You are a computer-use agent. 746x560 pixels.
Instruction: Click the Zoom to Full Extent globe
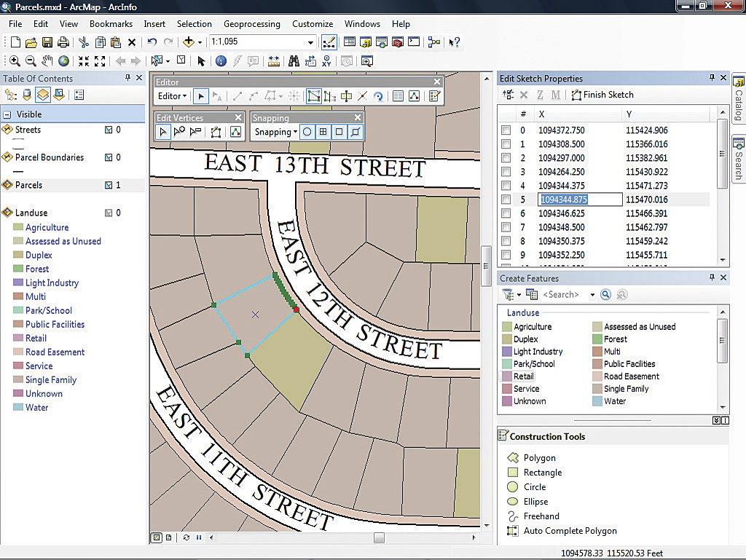point(64,61)
